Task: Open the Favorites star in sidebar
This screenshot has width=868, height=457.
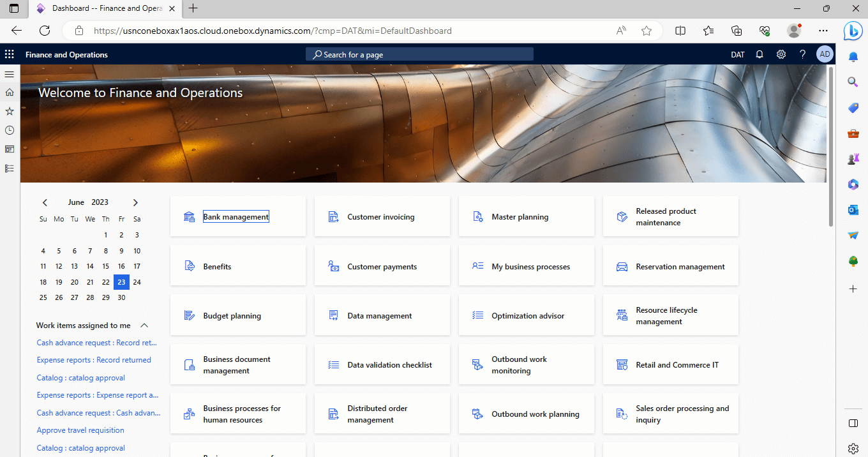Action: 9,111
